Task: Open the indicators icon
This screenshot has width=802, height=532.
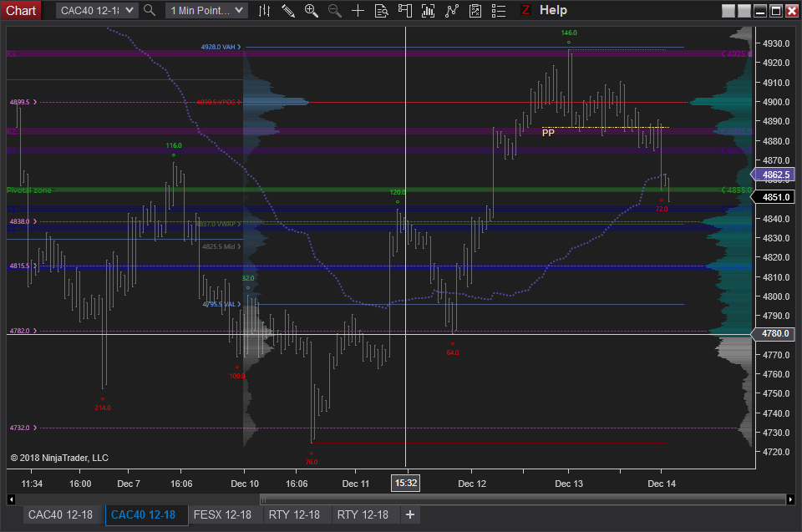Action: [428, 10]
